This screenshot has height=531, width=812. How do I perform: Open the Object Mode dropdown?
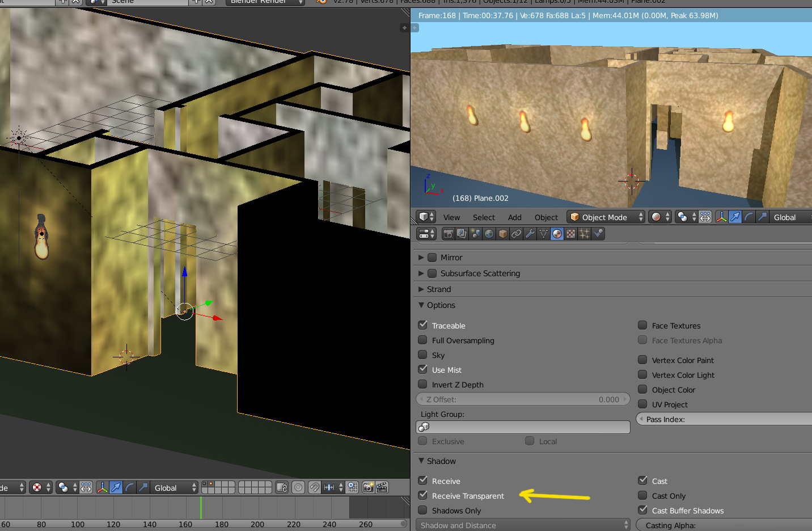606,217
